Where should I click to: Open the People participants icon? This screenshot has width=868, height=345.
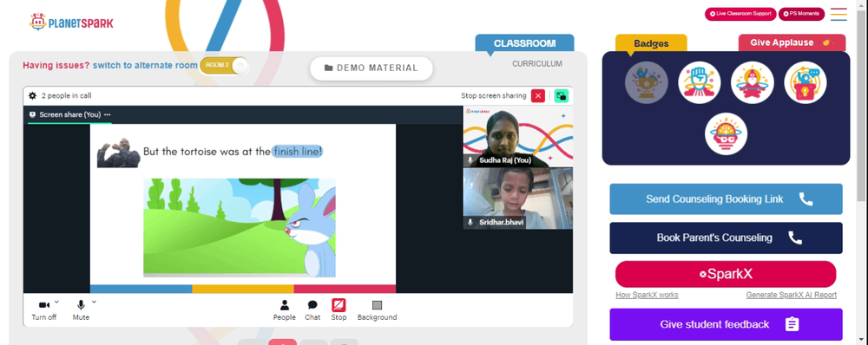click(x=284, y=305)
